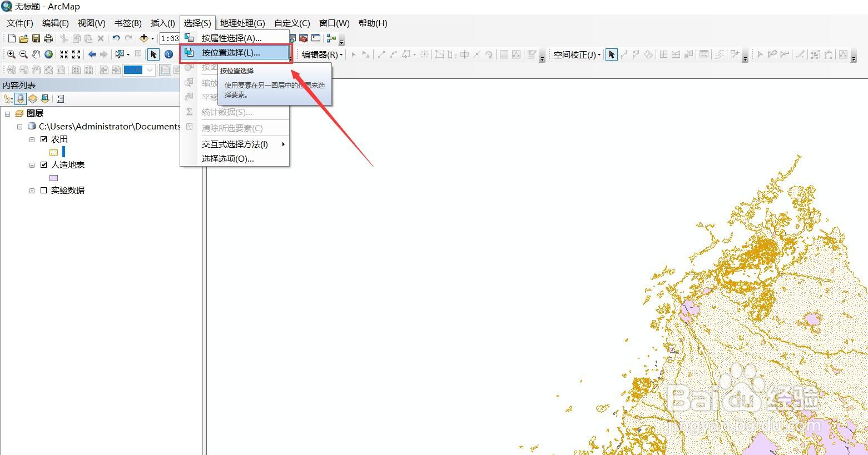
Task: Click the Select Features tool icon
Action: pos(119,54)
